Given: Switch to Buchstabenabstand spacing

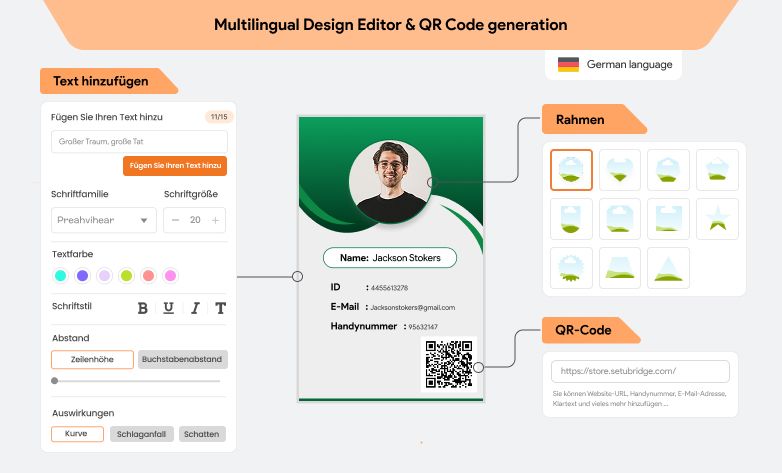Looking at the screenshot, I should point(183,359).
